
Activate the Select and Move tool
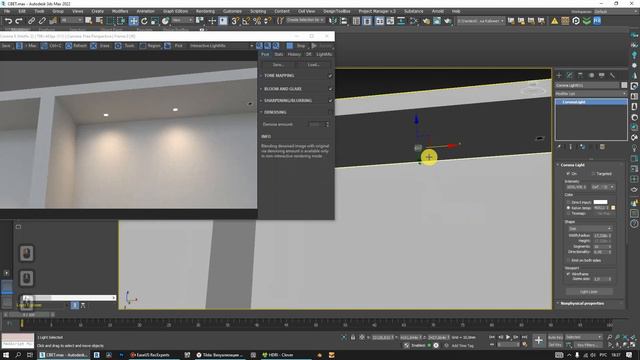click(x=133, y=21)
